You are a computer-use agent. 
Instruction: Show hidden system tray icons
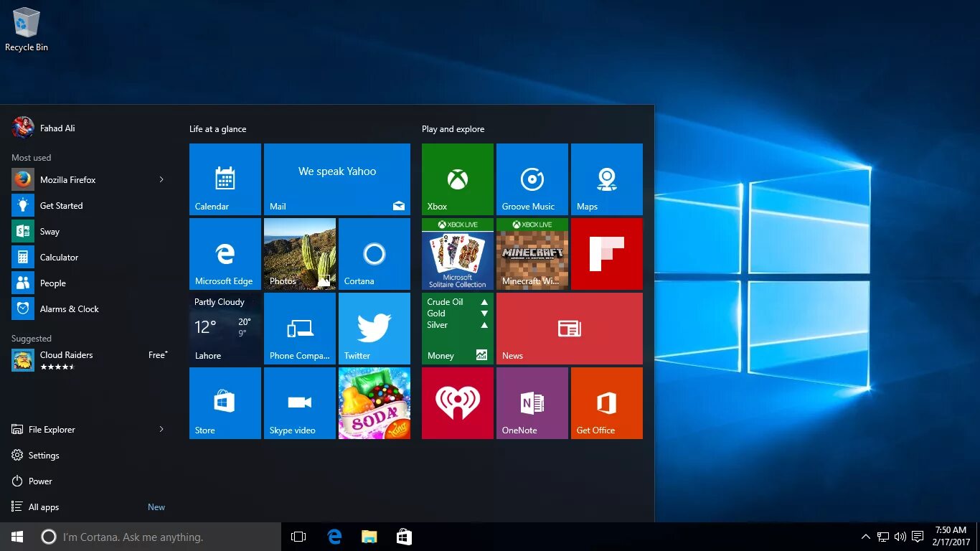coord(866,537)
